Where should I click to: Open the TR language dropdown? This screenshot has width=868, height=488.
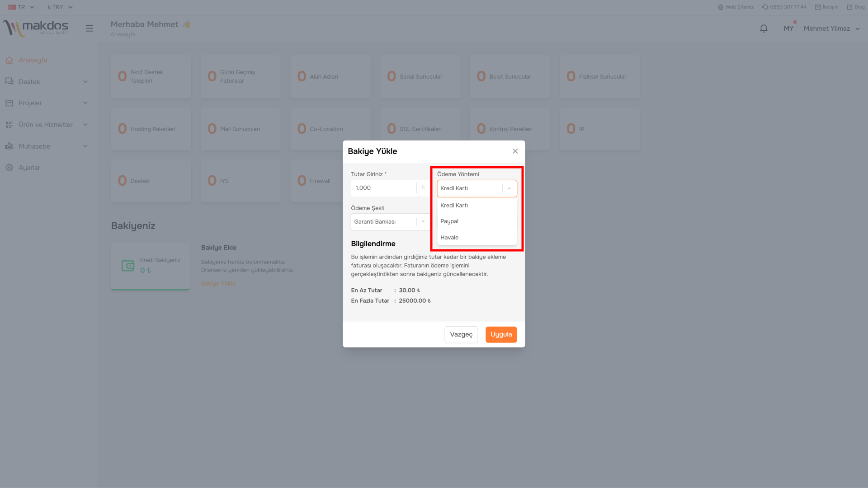21,7
